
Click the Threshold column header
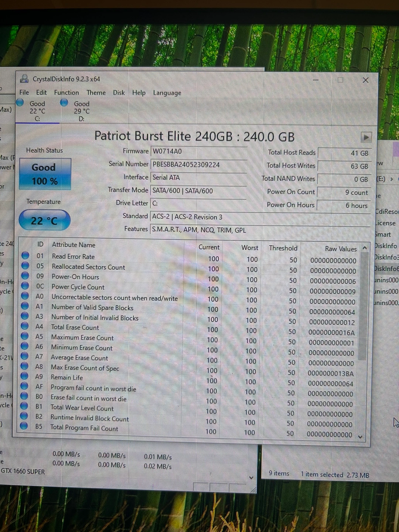pos(283,248)
